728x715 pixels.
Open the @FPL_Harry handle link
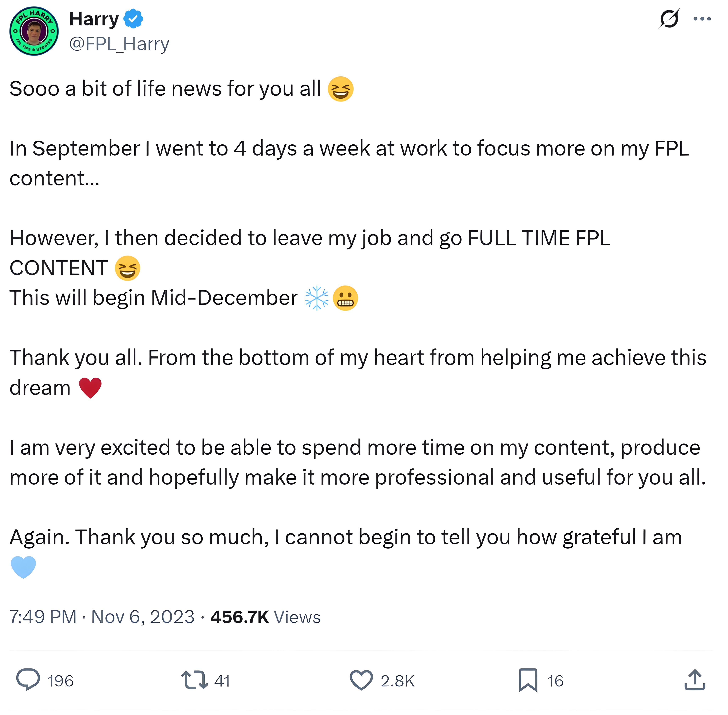click(x=119, y=44)
